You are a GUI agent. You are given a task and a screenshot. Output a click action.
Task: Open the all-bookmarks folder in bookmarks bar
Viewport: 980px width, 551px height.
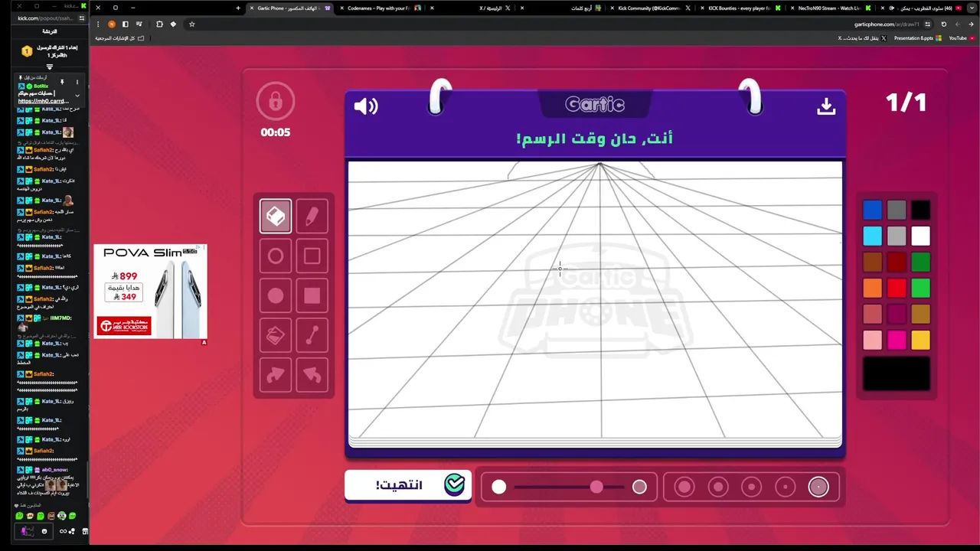(x=119, y=37)
